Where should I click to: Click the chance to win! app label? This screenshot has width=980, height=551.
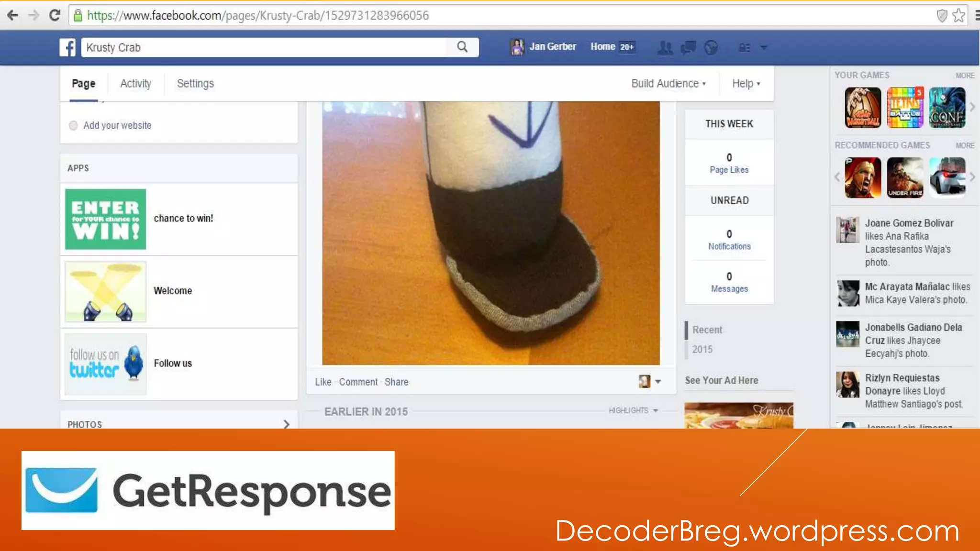(183, 219)
